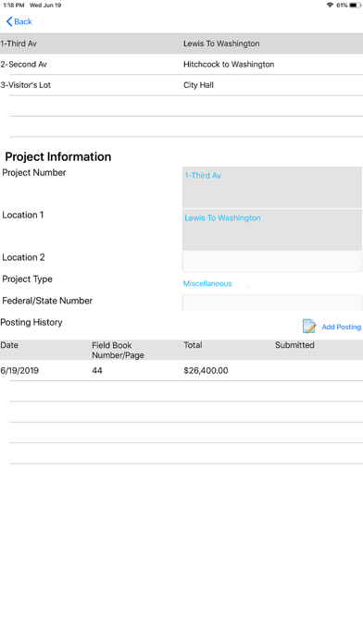This screenshot has height=644, width=363.
Task: Click the Field Book Number/Page header
Action: click(x=118, y=350)
